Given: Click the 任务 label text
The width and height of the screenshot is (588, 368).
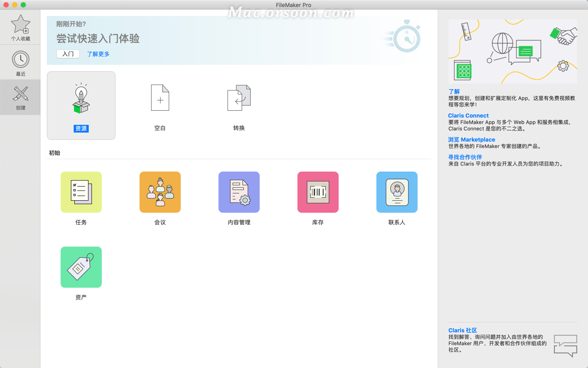Looking at the screenshot, I should [81, 222].
